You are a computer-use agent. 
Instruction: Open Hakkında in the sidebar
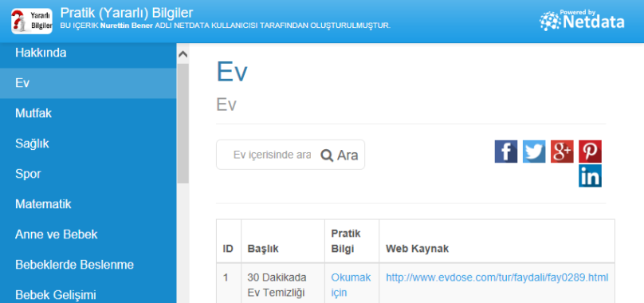(x=88, y=53)
